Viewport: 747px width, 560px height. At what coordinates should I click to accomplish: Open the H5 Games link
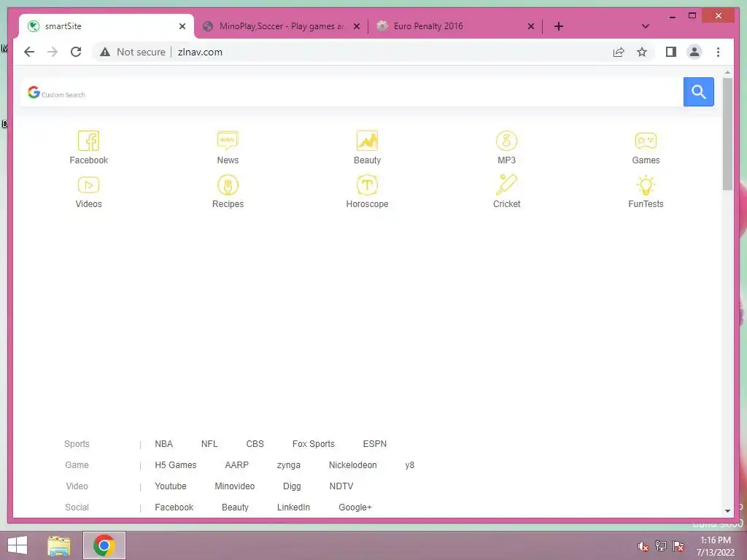coord(175,464)
